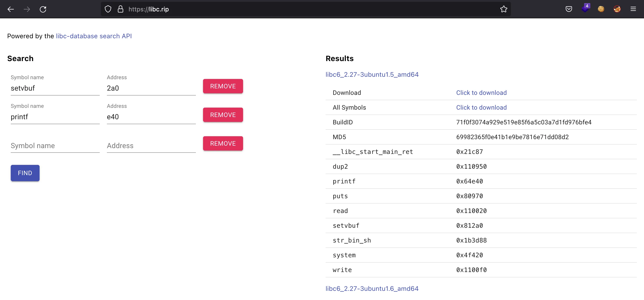The width and height of the screenshot is (644, 300).
Task: Reload the libc.rip page
Action: [43, 9]
